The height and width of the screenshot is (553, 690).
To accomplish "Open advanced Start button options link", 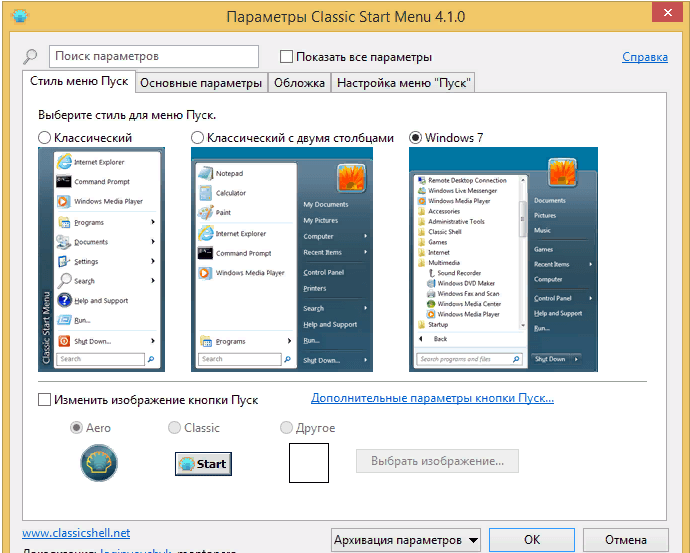I will 432,398.
